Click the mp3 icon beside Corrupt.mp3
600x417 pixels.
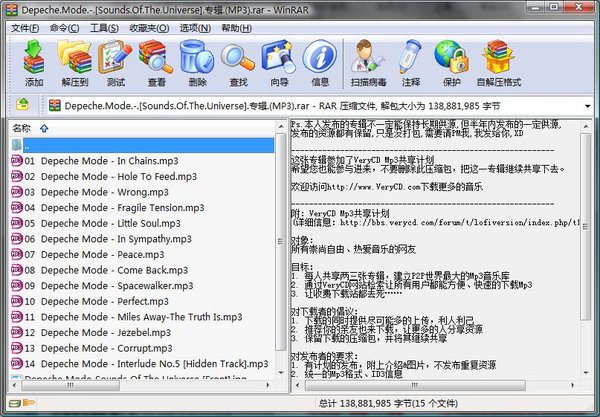(17, 348)
